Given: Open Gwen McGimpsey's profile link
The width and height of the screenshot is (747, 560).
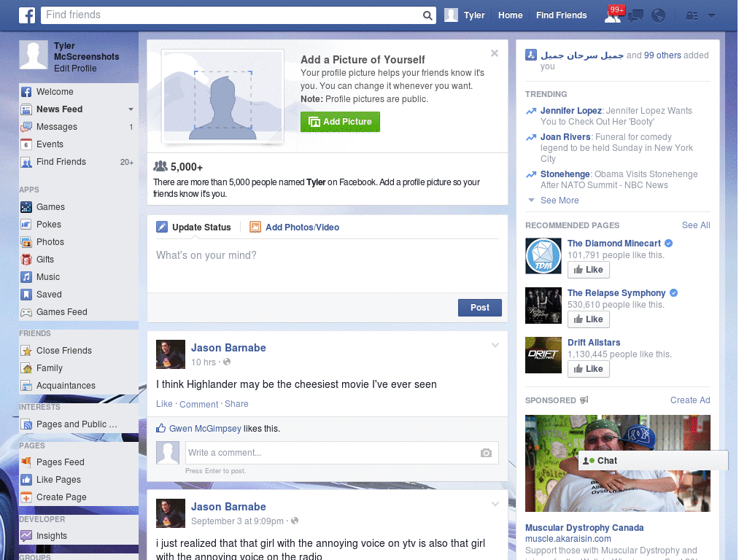Looking at the screenshot, I should [x=205, y=429].
